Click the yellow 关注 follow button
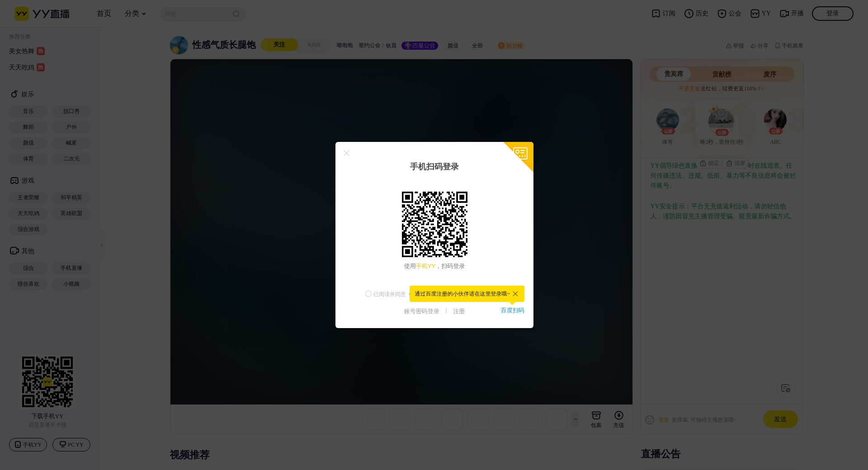The width and height of the screenshot is (868, 470). point(279,45)
